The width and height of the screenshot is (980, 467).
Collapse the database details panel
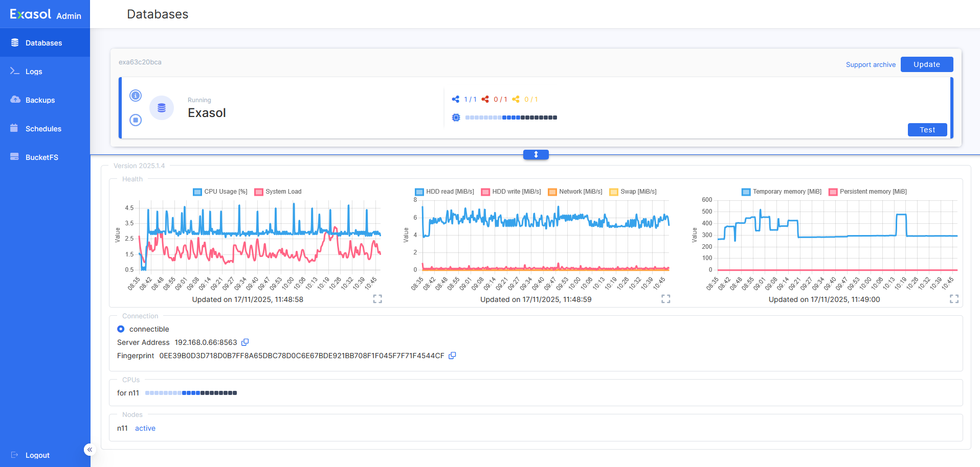[536, 154]
